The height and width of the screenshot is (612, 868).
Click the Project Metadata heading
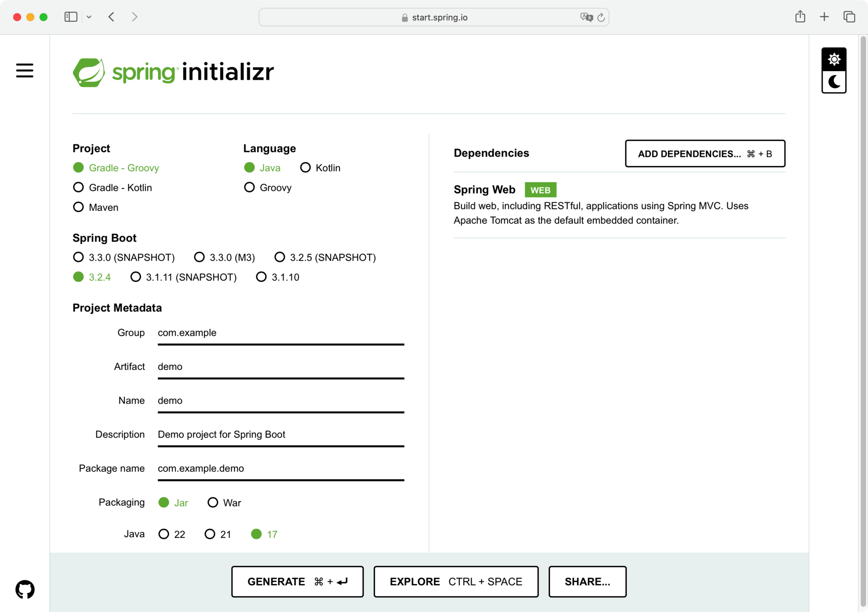point(117,308)
